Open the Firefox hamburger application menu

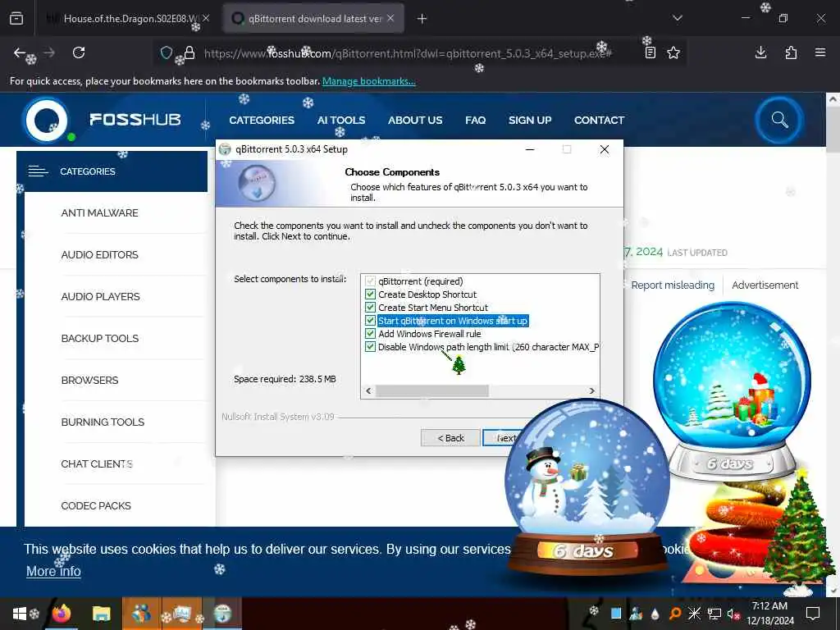click(820, 52)
